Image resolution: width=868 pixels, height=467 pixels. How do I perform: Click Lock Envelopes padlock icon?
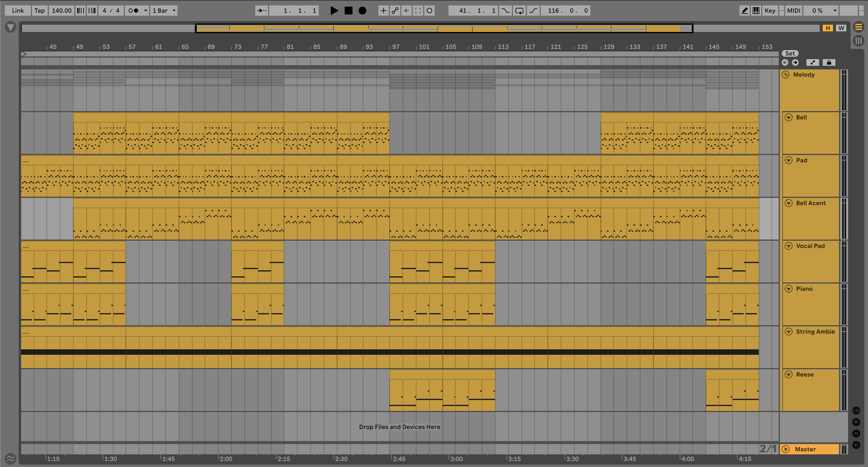[x=829, y=62]
